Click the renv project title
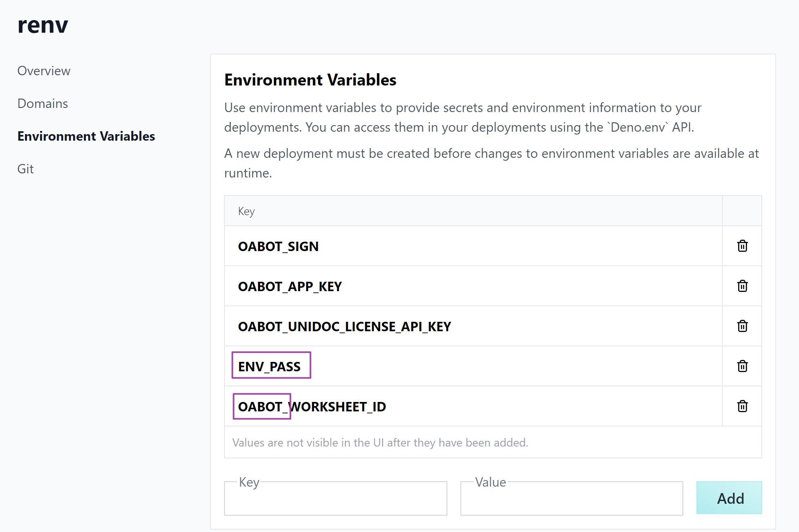 pos(43,25)
